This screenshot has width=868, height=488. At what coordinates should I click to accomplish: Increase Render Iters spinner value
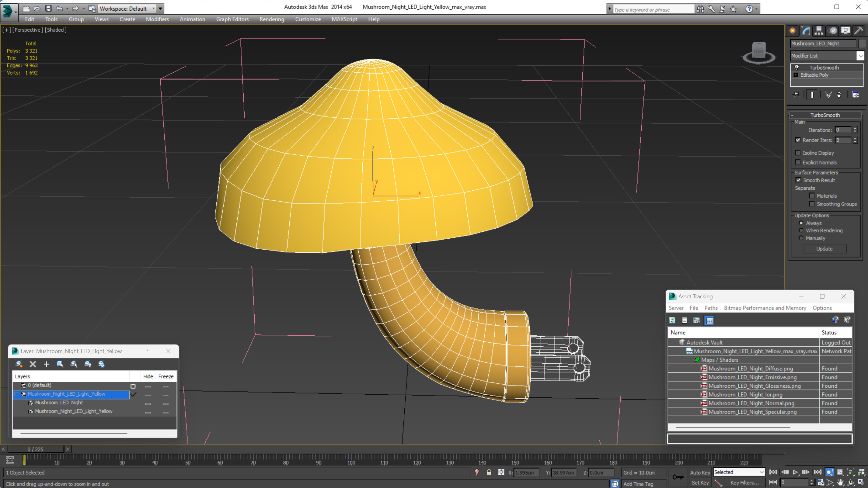[855, 138]
